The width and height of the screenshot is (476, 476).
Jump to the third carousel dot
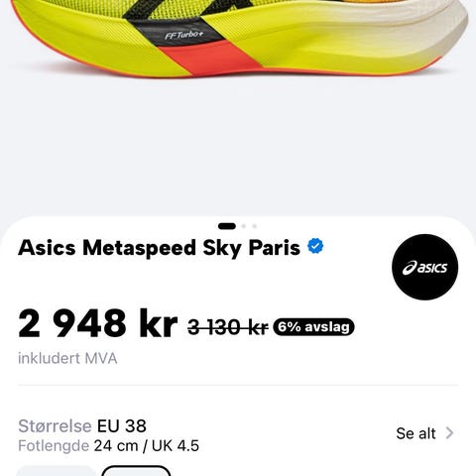point(255,226)
